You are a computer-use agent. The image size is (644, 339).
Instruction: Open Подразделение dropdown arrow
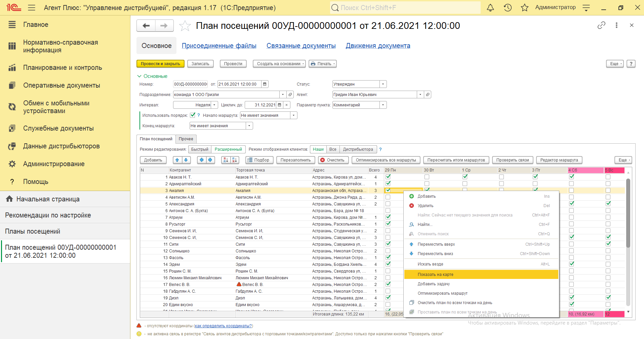(283, 95)
